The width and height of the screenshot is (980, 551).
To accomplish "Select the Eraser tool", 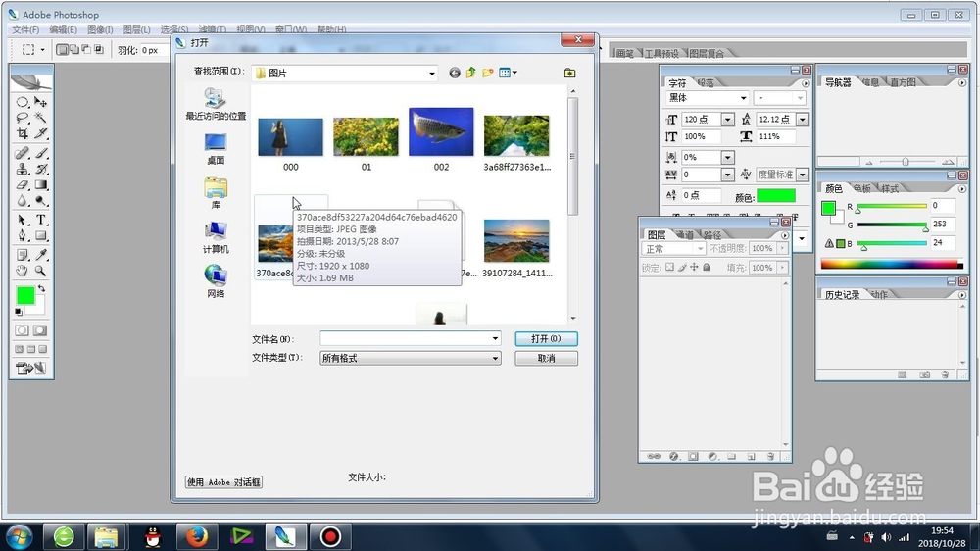I will pyautogui.click(x=22, y=185).
